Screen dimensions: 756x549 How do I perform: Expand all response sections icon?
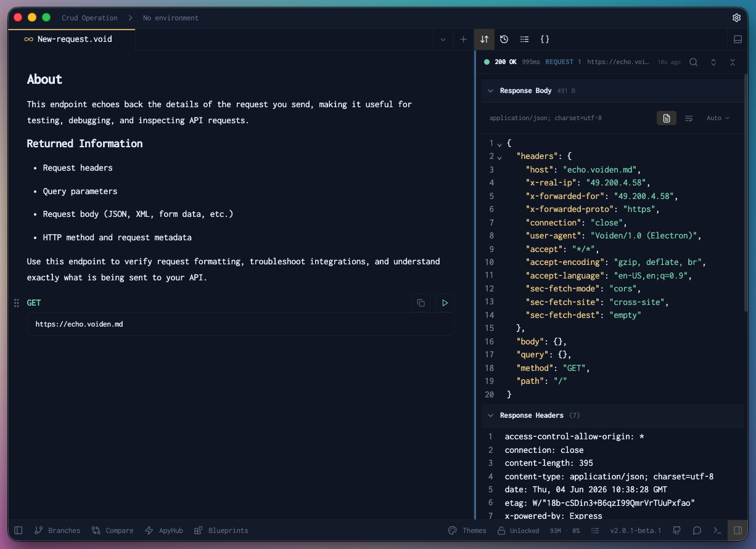(x=713, y=62)
